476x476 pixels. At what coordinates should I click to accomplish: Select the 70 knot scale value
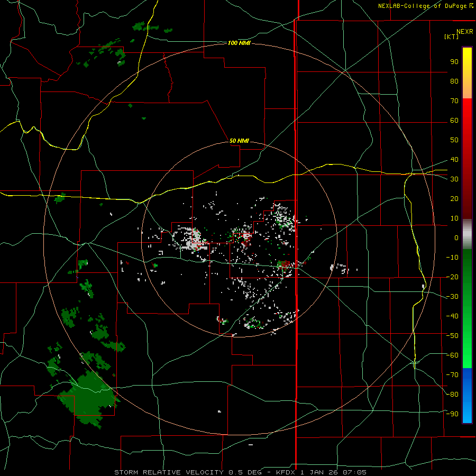point(454,101)
